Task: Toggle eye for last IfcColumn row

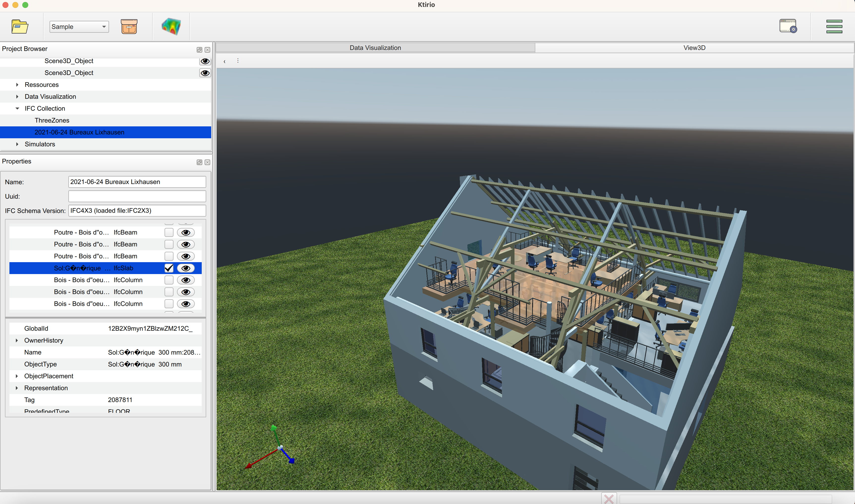Action: [186, 304]
